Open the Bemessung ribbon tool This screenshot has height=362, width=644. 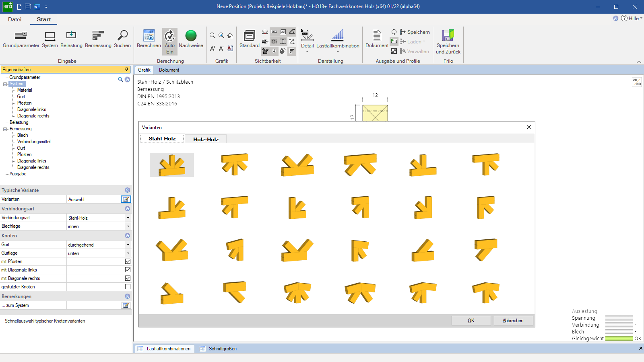[x=98, y=39]
